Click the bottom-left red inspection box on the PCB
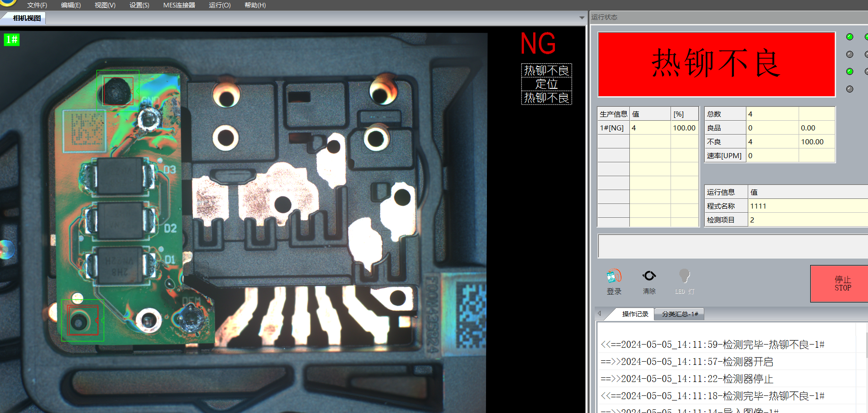The height and width of the screenshot is (413, 868). 83,320
